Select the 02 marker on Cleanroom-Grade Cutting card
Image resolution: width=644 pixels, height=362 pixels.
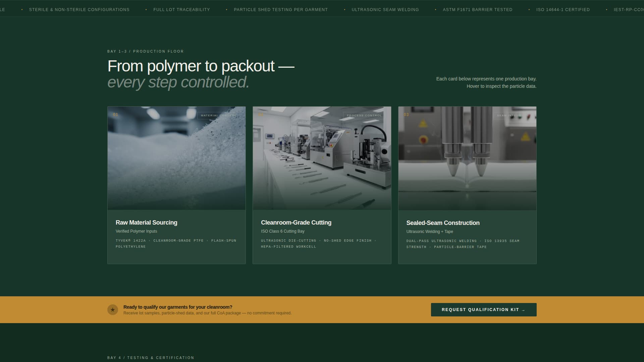[x=261, y=114]
